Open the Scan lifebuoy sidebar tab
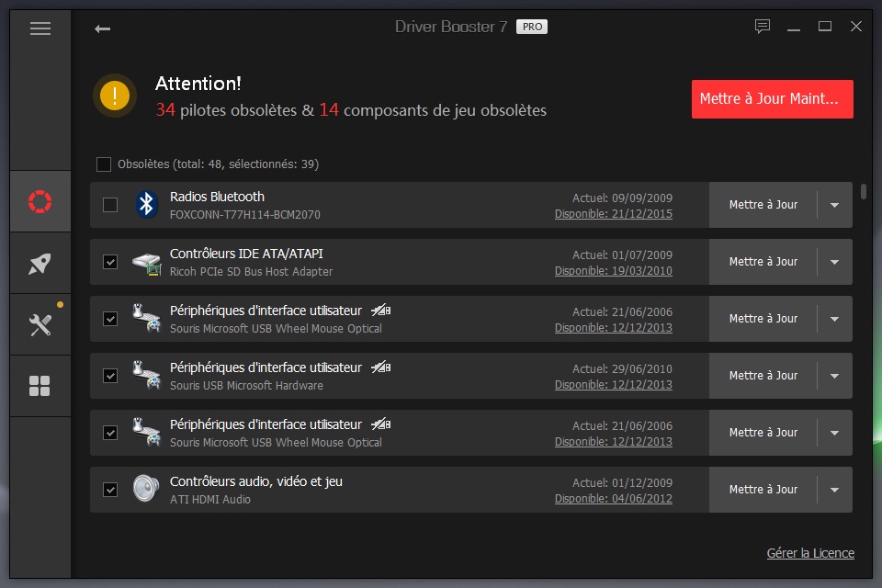 (40, 201)
